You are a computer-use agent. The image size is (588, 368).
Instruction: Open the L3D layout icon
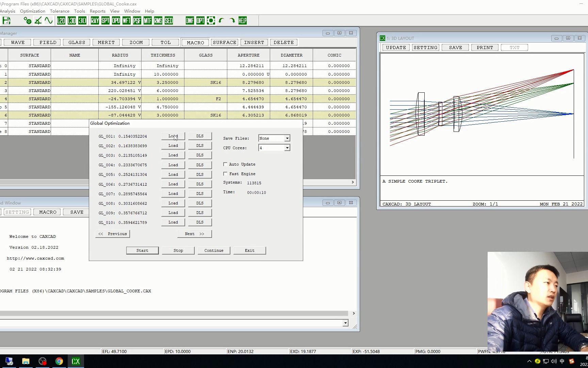tap(72, 20)
